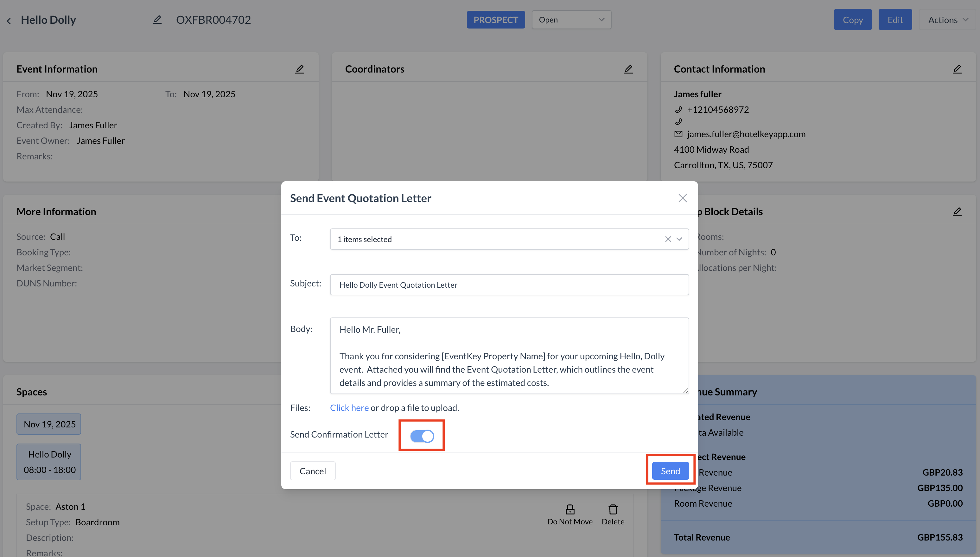Screen dimensions: 980x557
Task: Click the pencil icon next to event name
Action: (x=157, y=20)
